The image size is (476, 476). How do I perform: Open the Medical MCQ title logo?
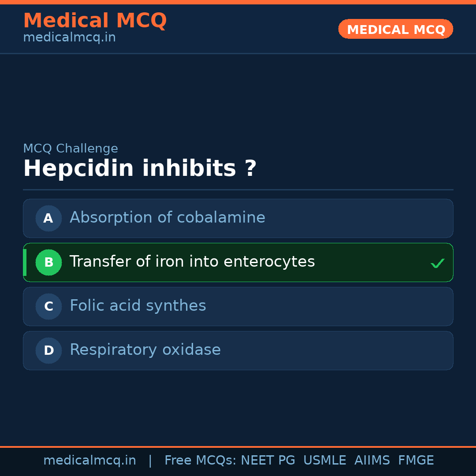(x=95, y=21)
